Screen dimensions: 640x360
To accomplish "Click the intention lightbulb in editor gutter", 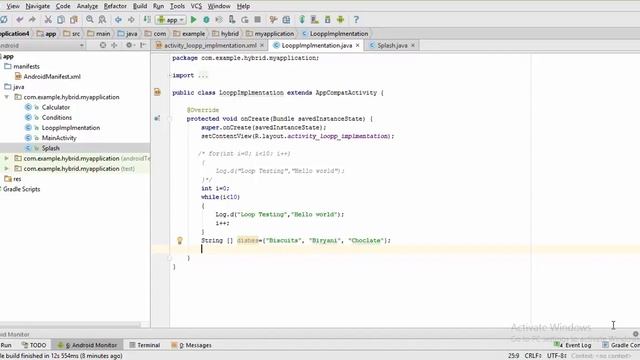I will [x=180, y=240].
